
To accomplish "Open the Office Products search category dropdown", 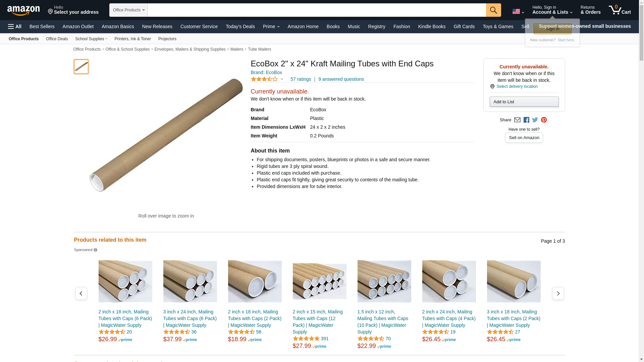I will [128, 10].
